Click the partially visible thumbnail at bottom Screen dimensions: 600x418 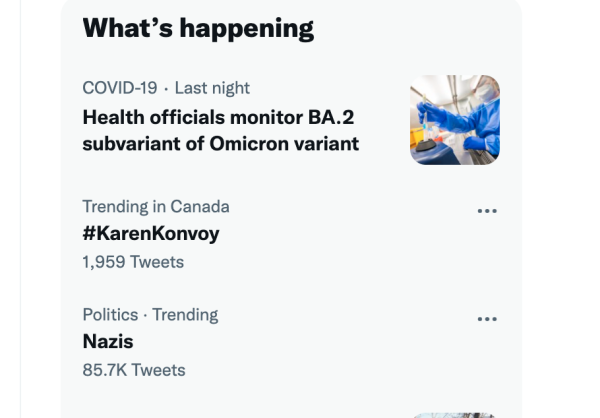pyautogui.click(x=455, y=414)
